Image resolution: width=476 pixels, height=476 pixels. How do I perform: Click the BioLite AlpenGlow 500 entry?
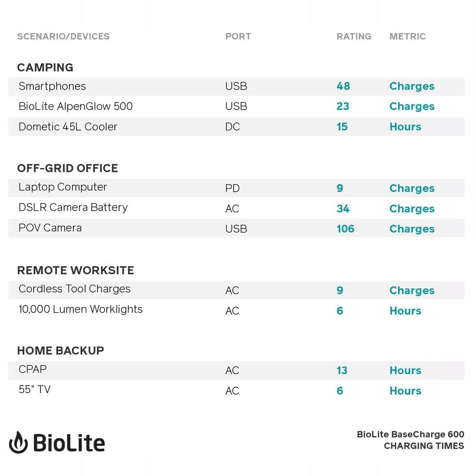point(76,106)
